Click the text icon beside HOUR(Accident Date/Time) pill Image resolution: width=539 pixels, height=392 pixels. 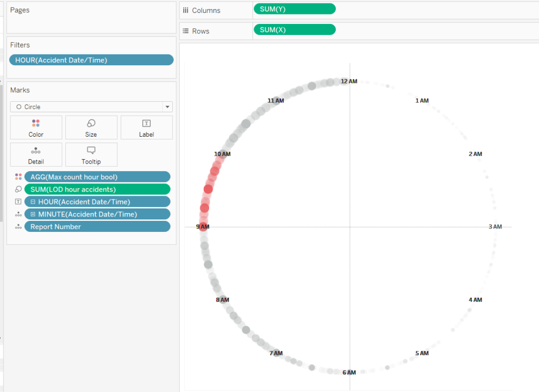(18, 201)
